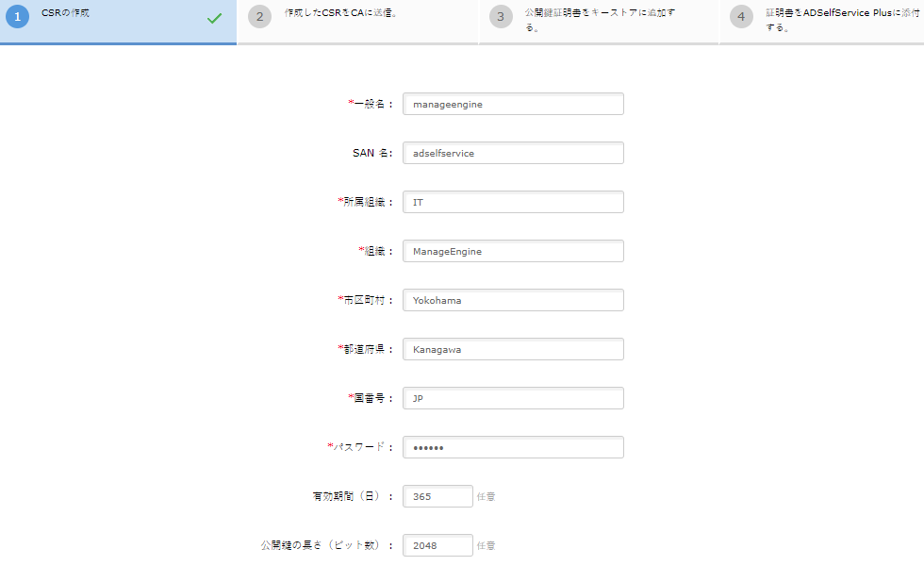Click the step 2 number circle
The width and height of the screenshot is (924, 566).
coord(259,17)
